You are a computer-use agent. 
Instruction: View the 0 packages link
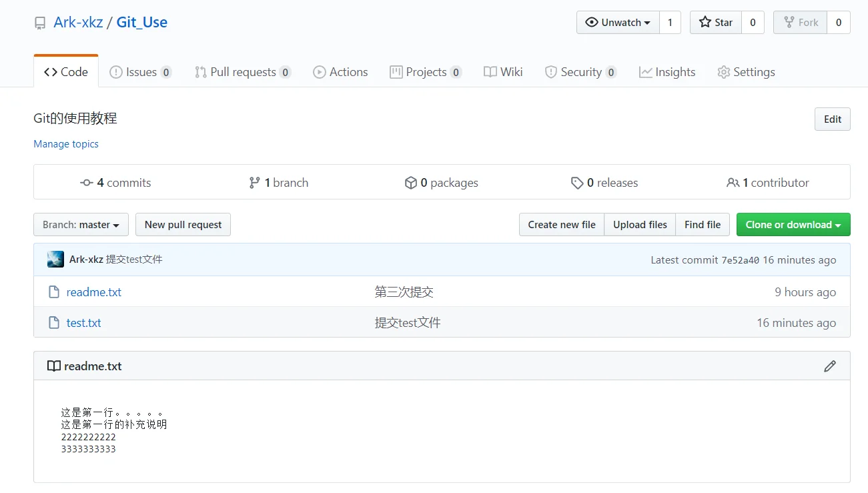442,183
